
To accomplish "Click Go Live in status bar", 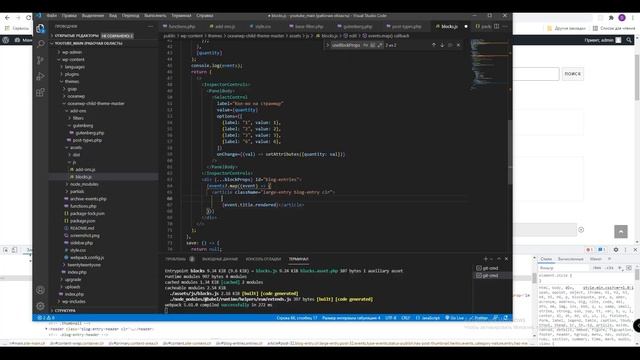I will click(454, 318).
